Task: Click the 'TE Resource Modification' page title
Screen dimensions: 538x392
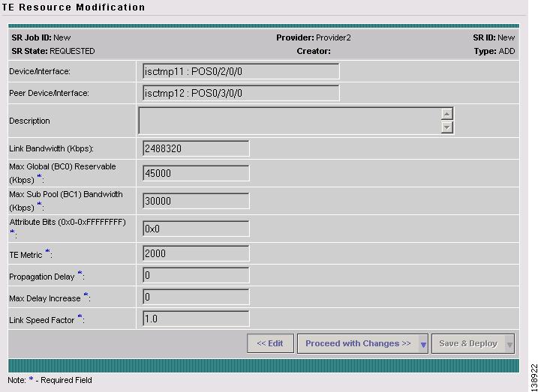Action: (x=74, y=7)
